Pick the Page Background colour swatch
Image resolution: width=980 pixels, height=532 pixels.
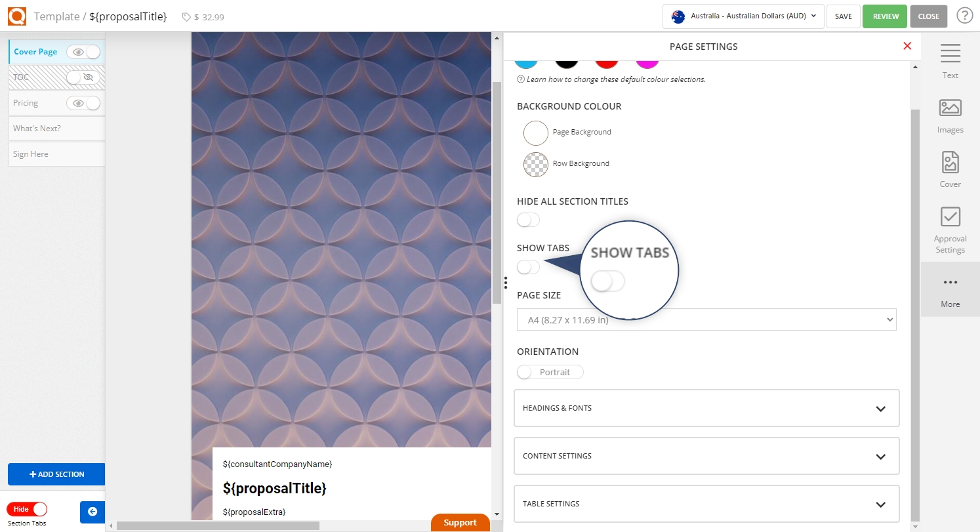(535, 133)
